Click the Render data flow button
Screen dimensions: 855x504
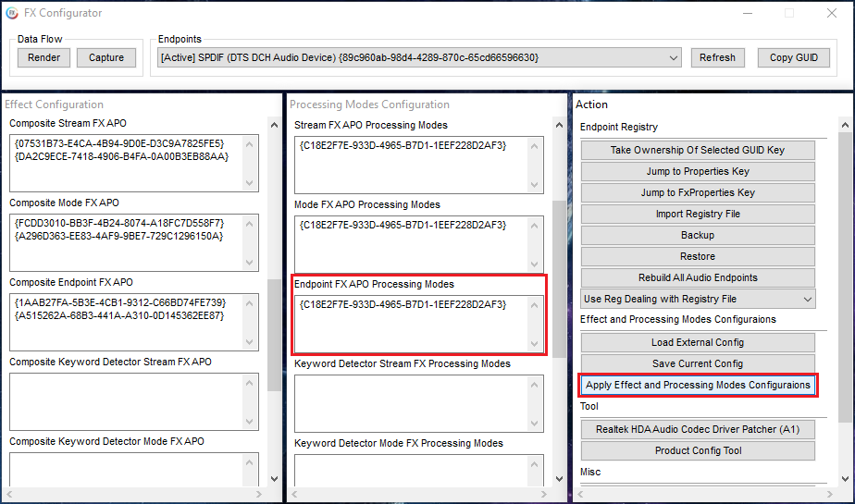coord(44,57)
